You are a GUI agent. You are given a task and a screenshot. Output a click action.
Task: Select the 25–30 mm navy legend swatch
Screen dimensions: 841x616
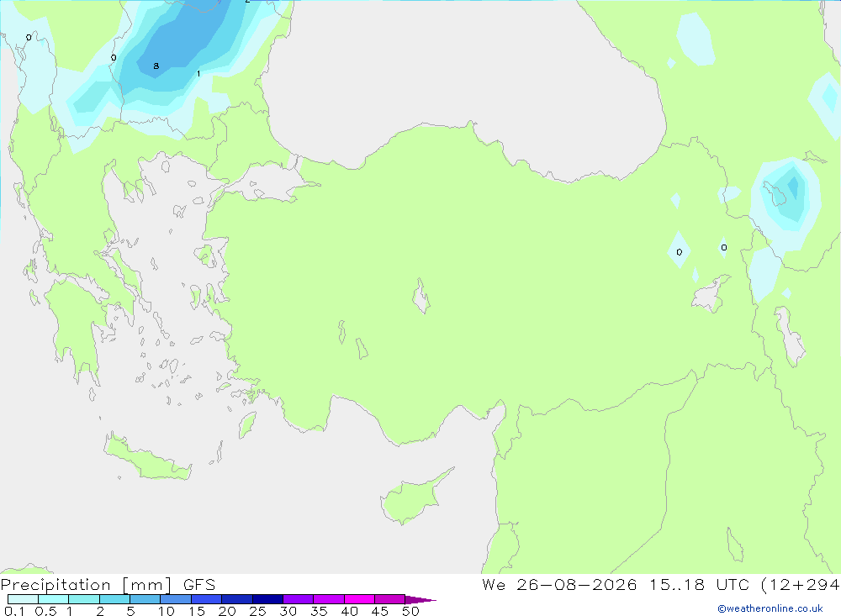[x=267, y=599]
